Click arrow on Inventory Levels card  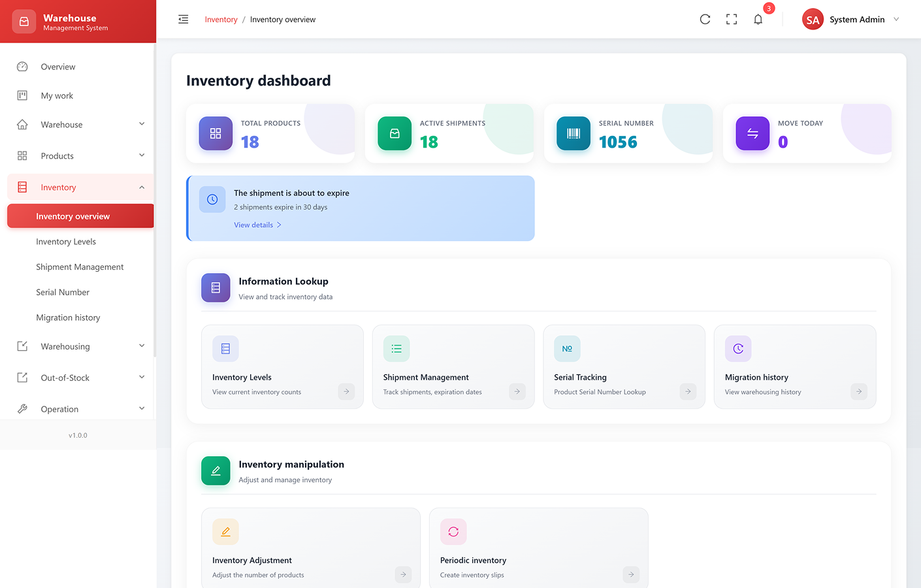tap(346, 391)
